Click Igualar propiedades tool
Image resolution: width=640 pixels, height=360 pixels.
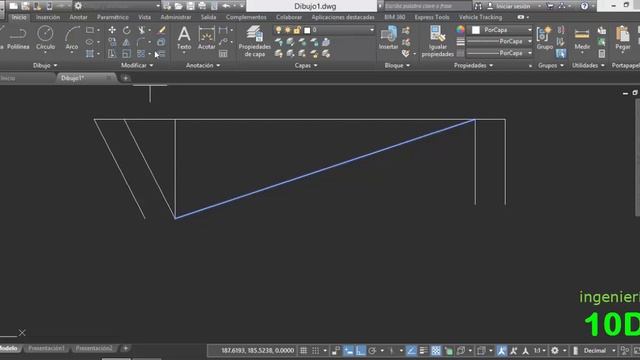438,41
